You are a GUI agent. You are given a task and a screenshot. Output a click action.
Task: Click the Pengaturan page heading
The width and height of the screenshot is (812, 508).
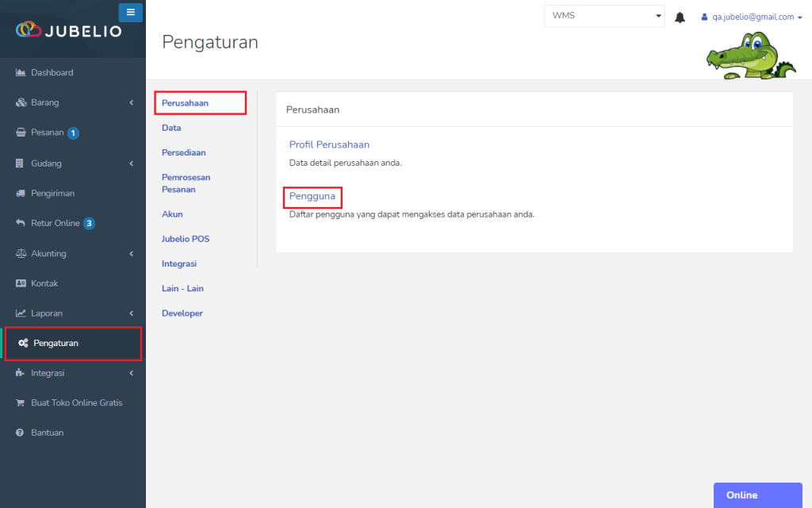tap(209, 42)
